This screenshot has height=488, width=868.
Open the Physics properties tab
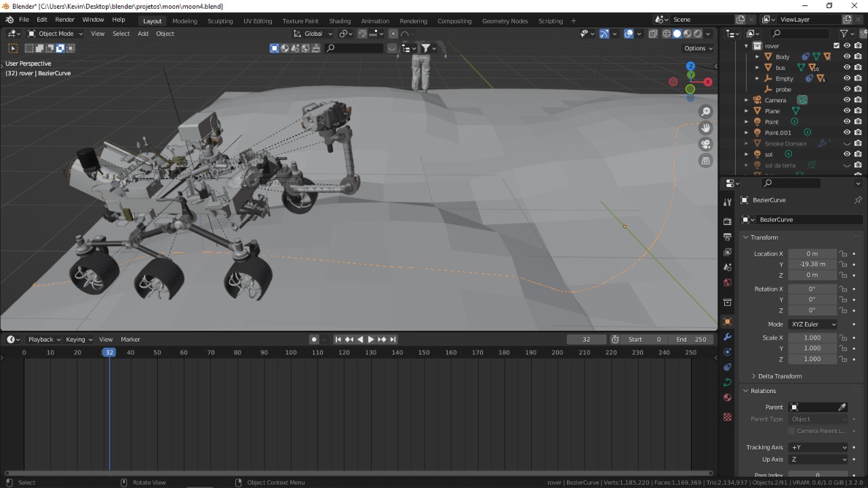point(728,352)
